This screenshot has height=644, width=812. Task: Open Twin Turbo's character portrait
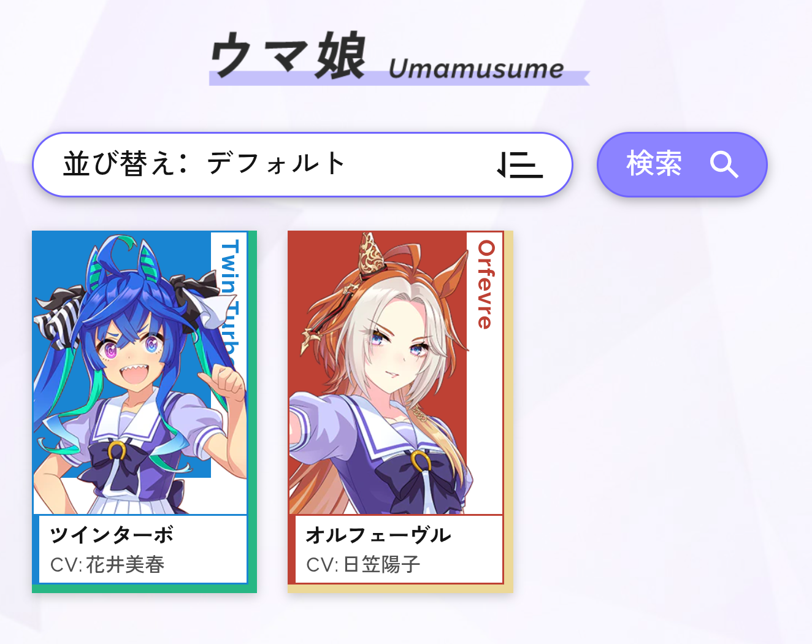tap(140, 373)
